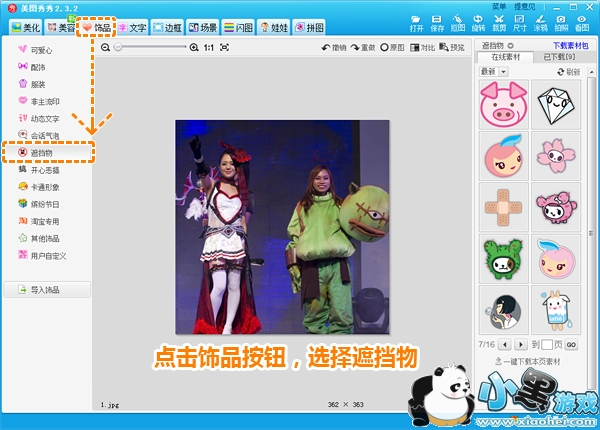Click the zoom in magnifier icon

194,47
